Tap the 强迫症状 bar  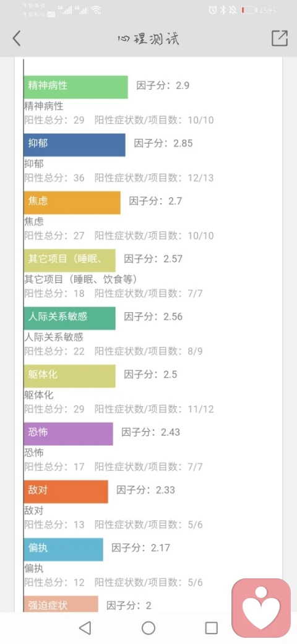click(61, 604)
